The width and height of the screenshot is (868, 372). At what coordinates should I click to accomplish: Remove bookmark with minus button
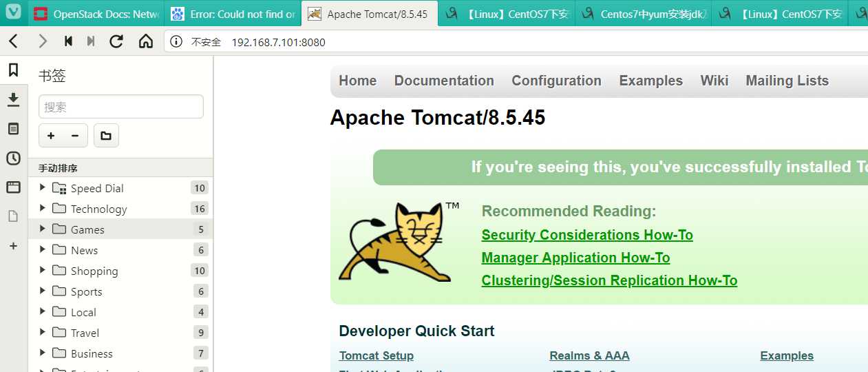tap(75, 136)
